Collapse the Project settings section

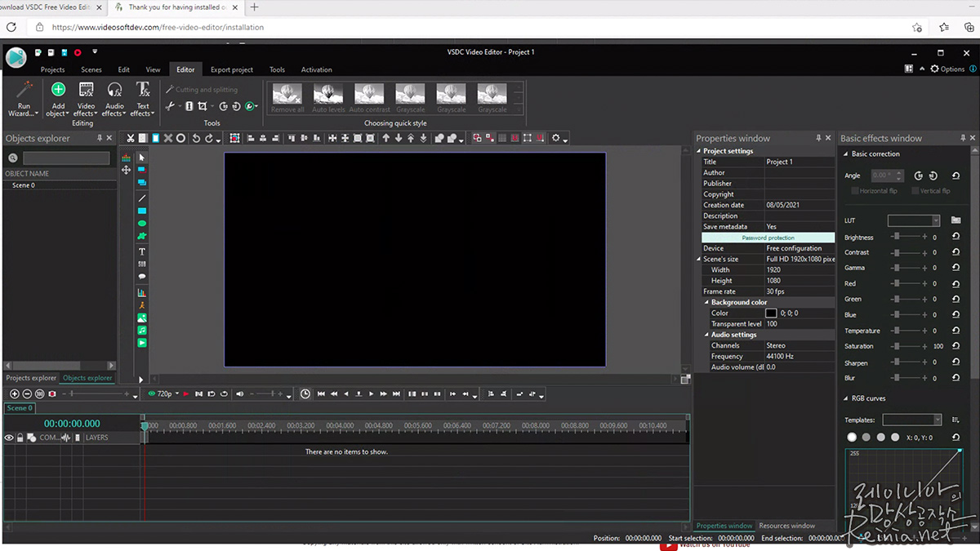(699, 151)
